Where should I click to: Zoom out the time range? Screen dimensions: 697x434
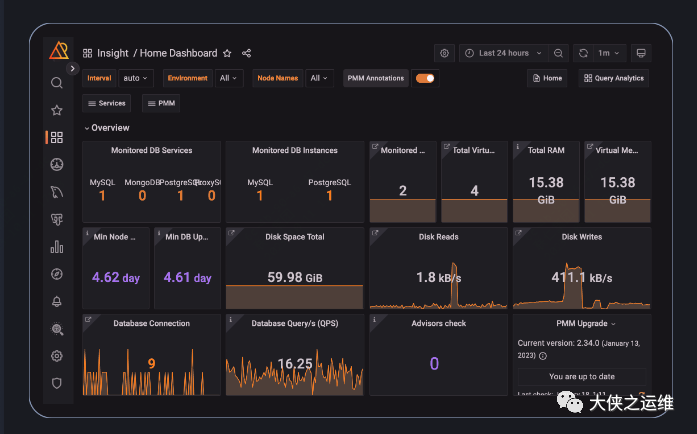[558, 53]
